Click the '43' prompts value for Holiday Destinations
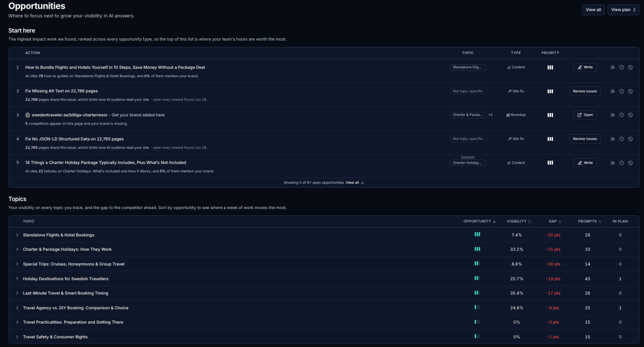This screenshot has height=347, width=644. (x=587, y=279)
